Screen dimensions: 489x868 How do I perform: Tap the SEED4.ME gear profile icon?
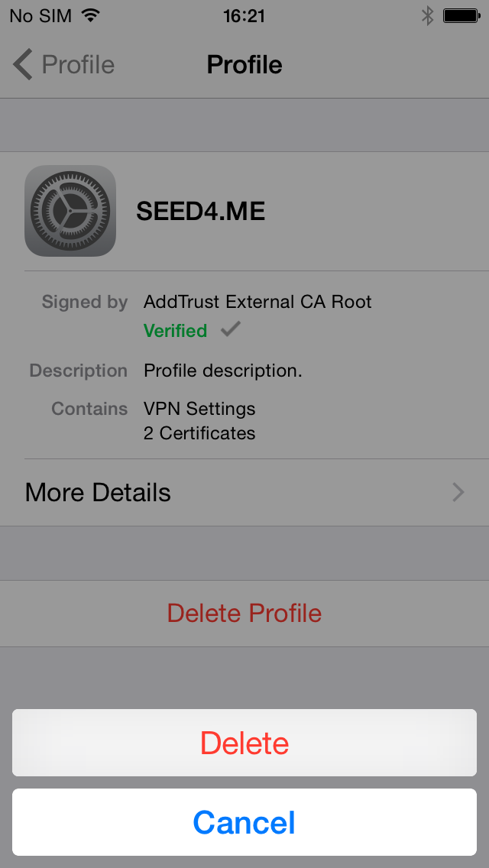[70, 211]
